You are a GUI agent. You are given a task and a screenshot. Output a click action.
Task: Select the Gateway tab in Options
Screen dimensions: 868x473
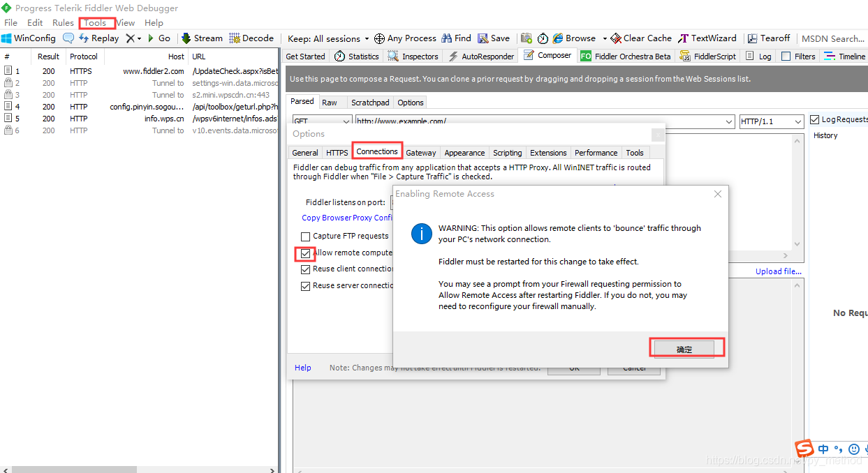point(421,153)
